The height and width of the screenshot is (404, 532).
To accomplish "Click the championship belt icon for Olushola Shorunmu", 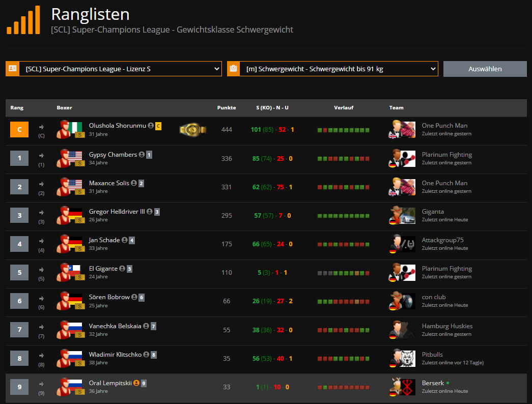I will 193,130.
